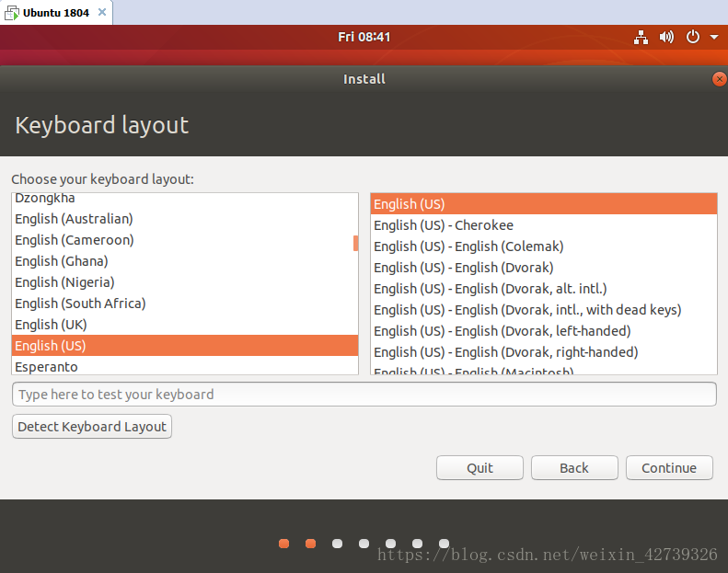Select the Dvorak, alt. intl. variant

coord(544,289)
